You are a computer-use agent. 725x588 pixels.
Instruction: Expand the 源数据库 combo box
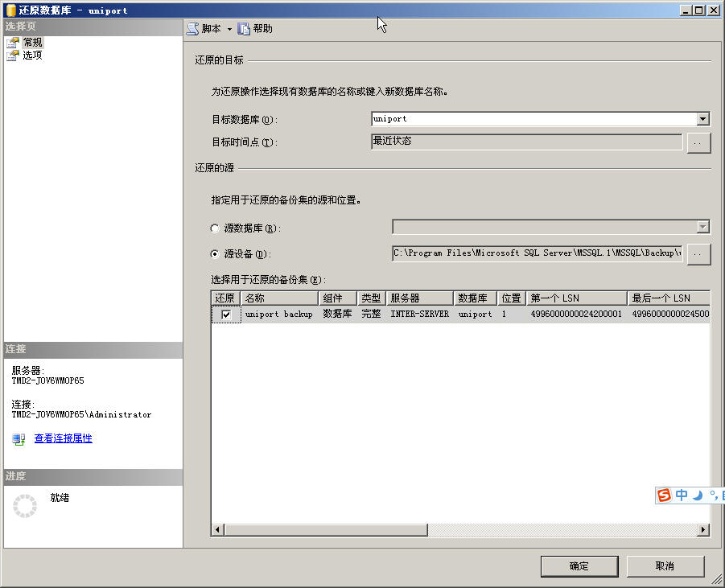click(702, 228)
